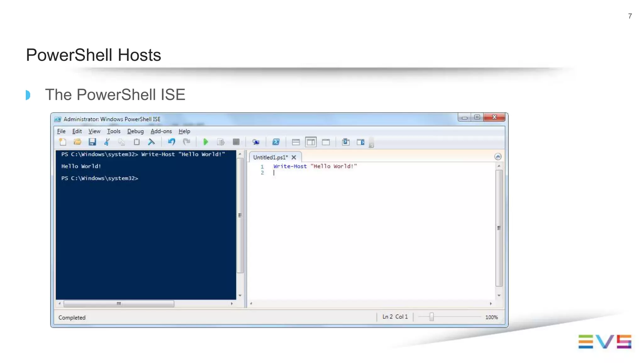Screen dimensions: 644x363
Task: Click the Hello World! output line in console
Action: [x=81, y=166]
